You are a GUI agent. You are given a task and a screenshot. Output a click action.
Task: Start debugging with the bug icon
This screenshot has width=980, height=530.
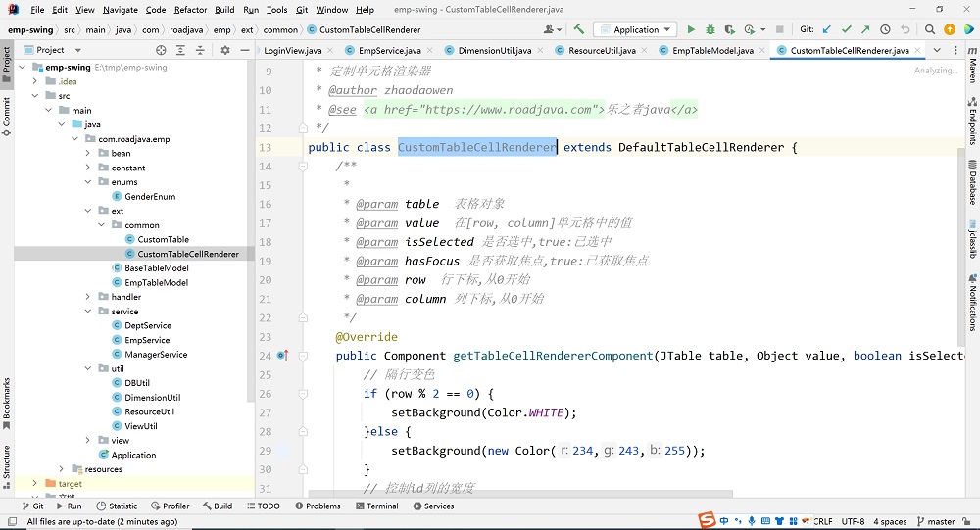click(710, 29)
